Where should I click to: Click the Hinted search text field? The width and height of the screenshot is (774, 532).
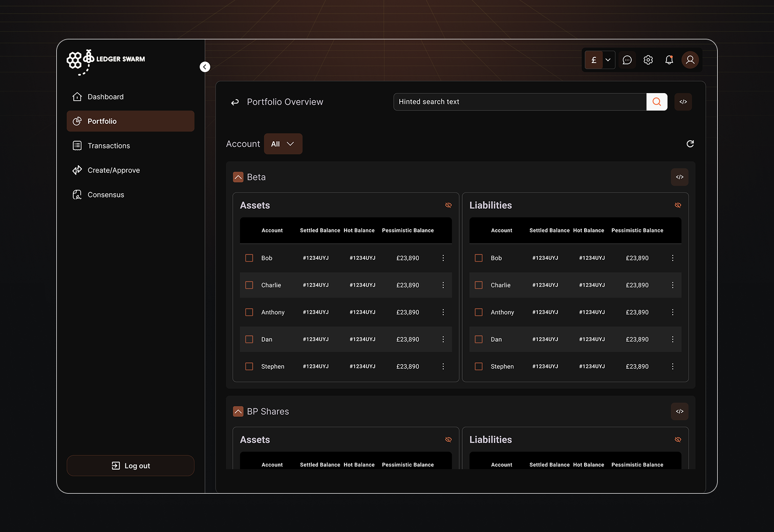tap(520, 102)
